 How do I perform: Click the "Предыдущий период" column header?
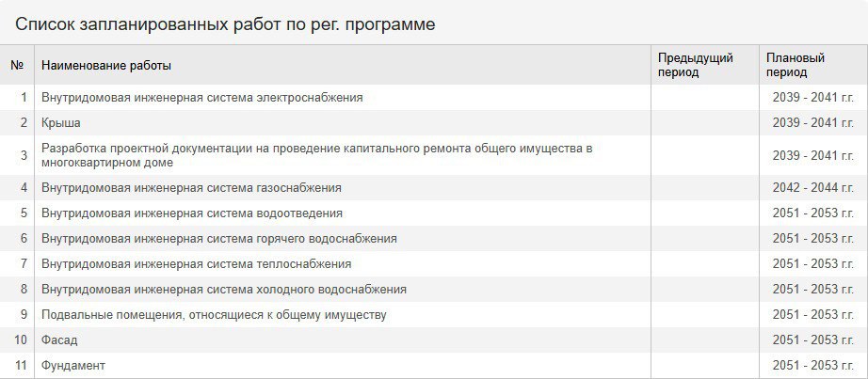[x=705, y=65]
